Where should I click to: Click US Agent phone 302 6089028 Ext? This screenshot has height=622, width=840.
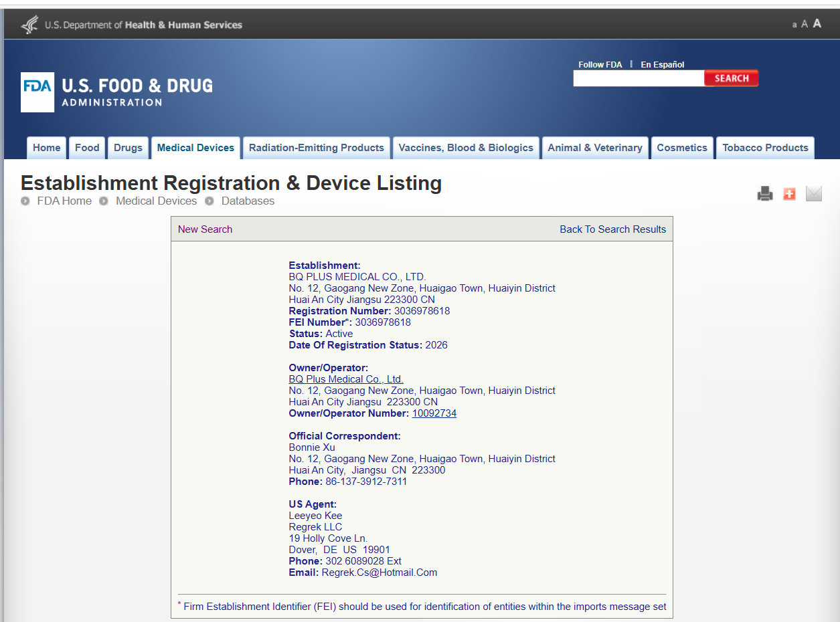click(x=345, y=561)
